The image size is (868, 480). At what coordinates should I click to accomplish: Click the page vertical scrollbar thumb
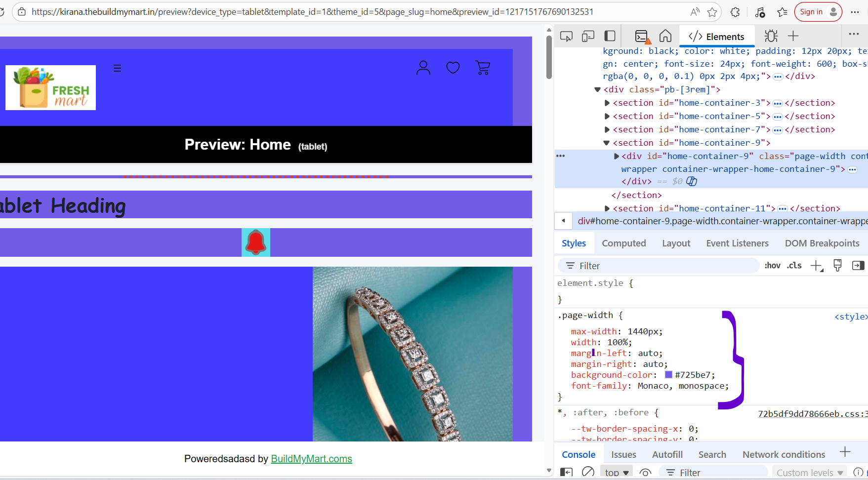pyautogui.click(x=549, y=57)
